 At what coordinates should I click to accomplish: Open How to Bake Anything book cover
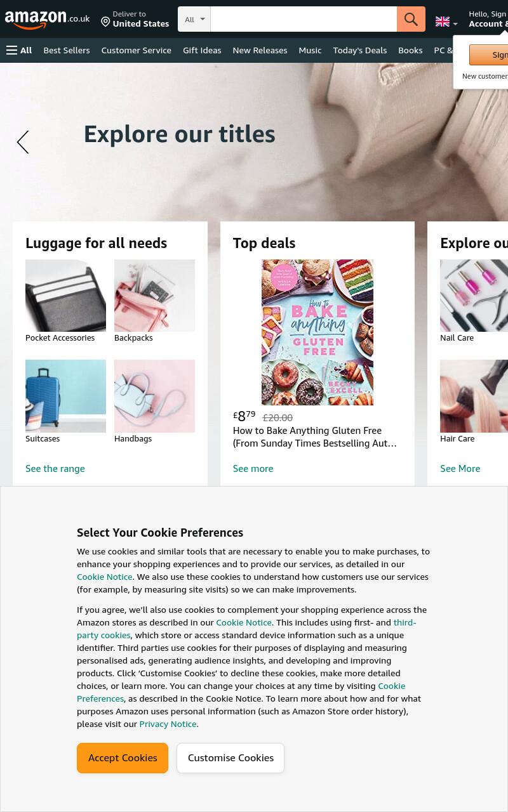(317, 332)
